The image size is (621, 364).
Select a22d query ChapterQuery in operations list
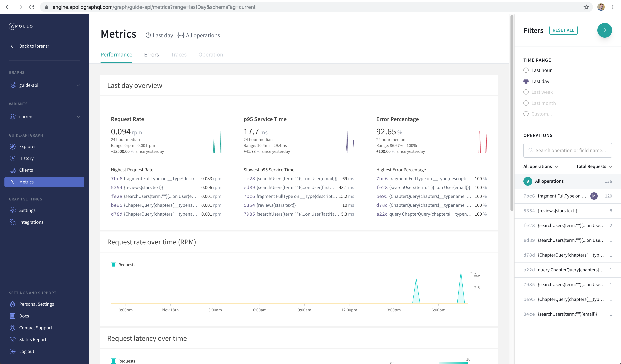pyautogui.click(x=568, y=270)
